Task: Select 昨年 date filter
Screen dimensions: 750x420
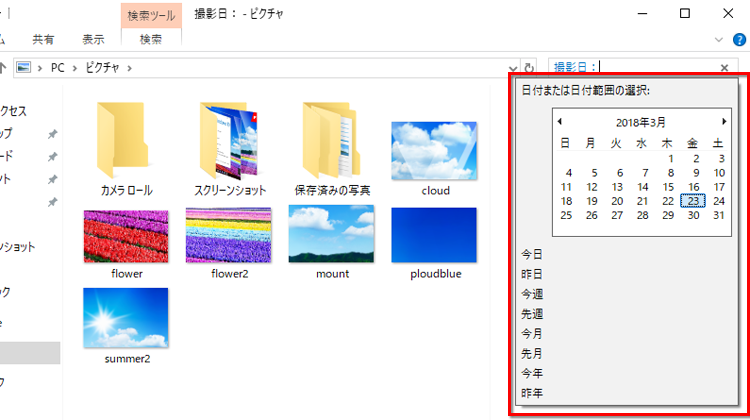Action: coord(532,393)
